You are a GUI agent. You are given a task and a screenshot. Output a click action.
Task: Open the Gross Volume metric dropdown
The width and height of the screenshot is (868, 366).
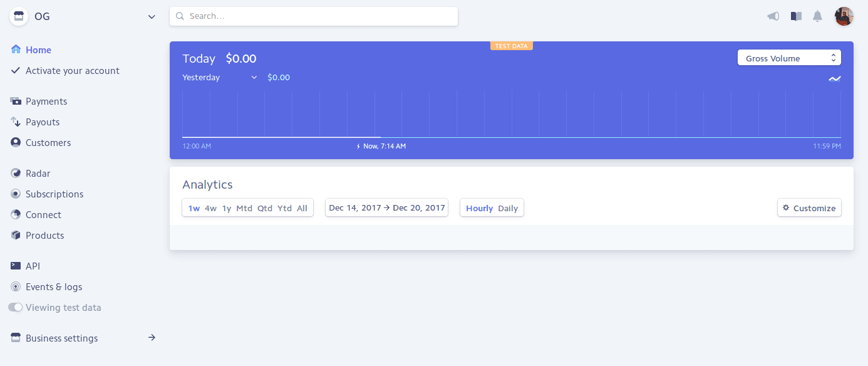[789, 57]
